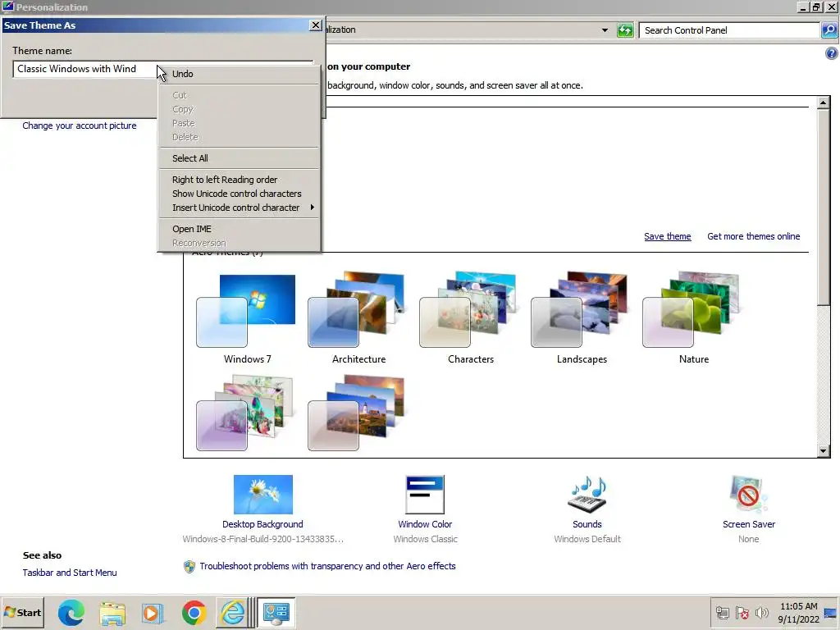This screenshot has height=630, width=840.
Task: Launch Google Chrome from taskbar
Action: point(194,612)
